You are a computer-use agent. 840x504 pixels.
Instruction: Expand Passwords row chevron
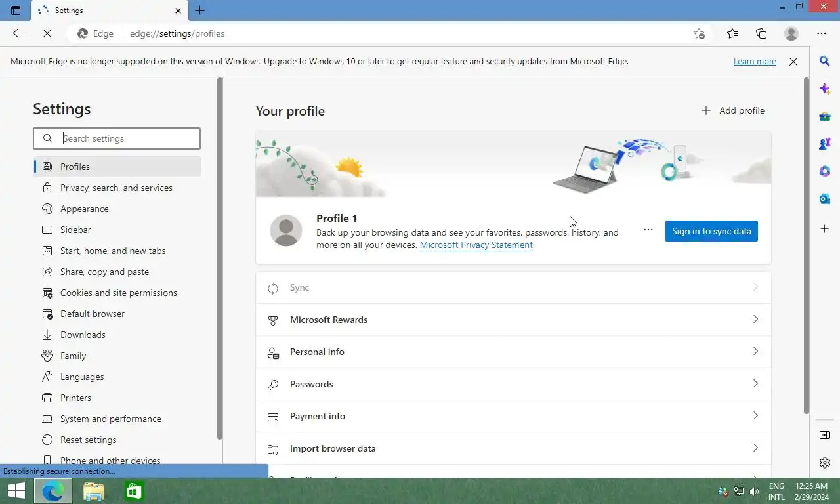(x=755, y=384)
